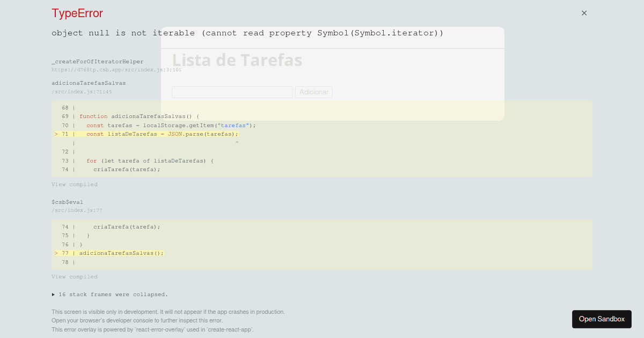The height and width of the screenshot is (338, 644).
Task: Click the second View compiled link
Action: pyautogui.click(x=75, y=276)
